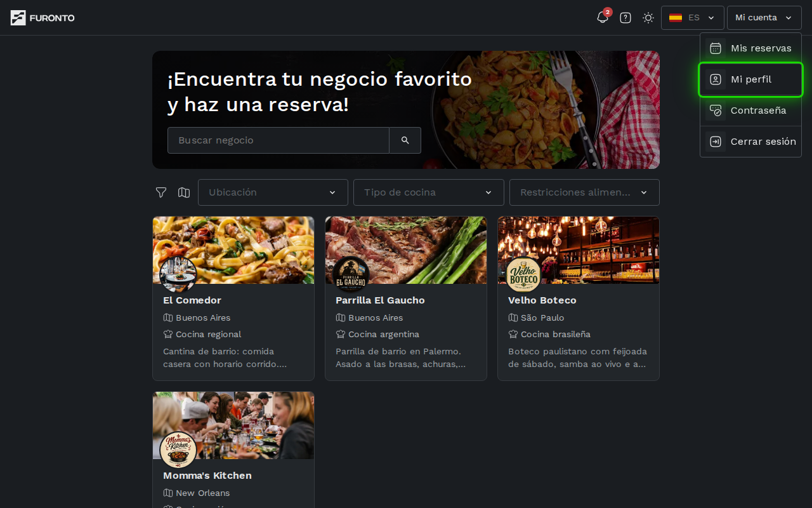Focus the Buscar negocio search field
Screen dimensions: 812x508
click(278, 140)
